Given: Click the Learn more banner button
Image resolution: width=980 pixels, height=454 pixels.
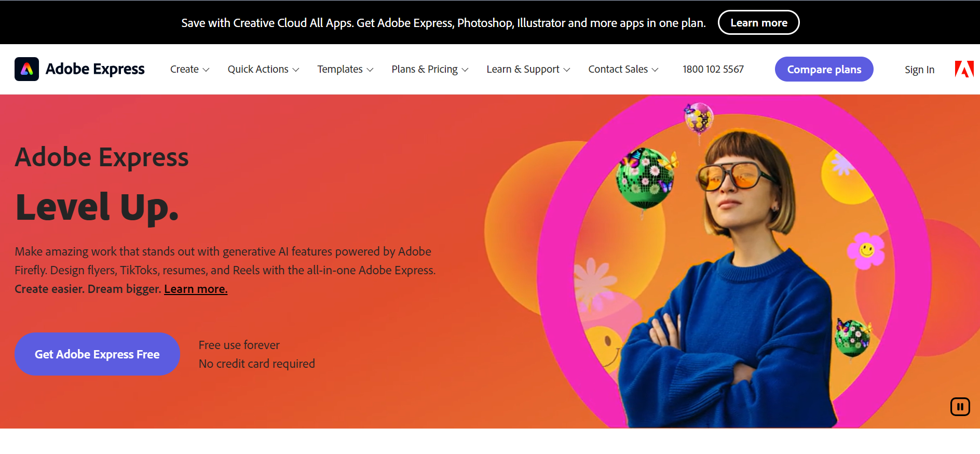Looking at the screenshot, I should coord(758,22).
